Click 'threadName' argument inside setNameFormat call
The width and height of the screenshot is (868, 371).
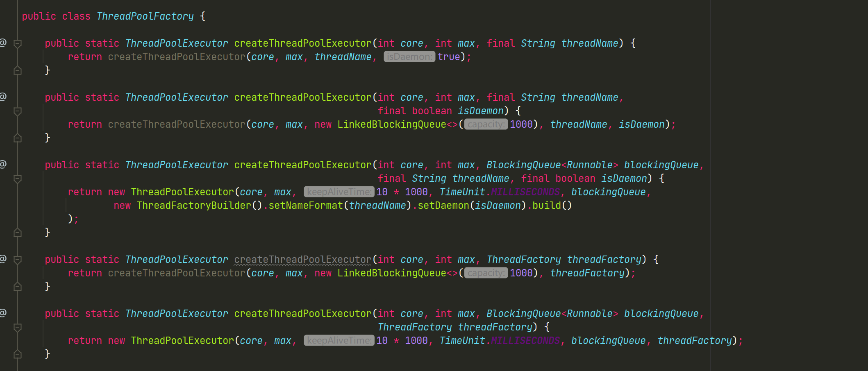377,206
